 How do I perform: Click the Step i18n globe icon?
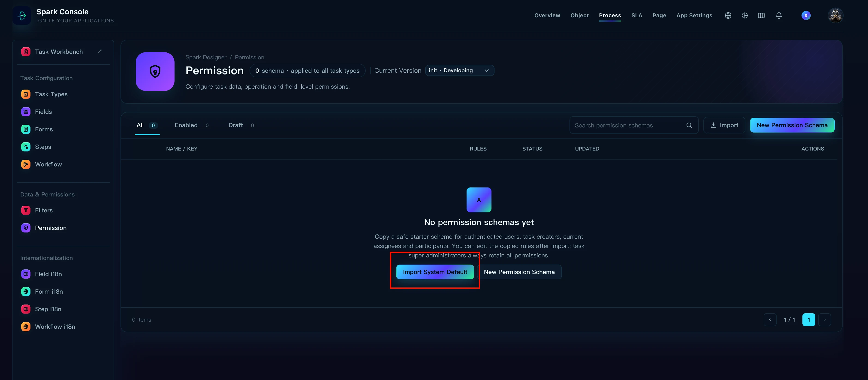26,309
